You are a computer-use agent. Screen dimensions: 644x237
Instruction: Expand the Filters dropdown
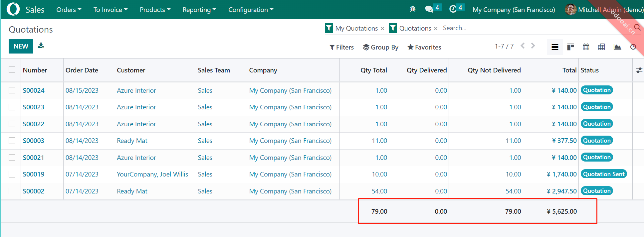(x=341, y=47)
